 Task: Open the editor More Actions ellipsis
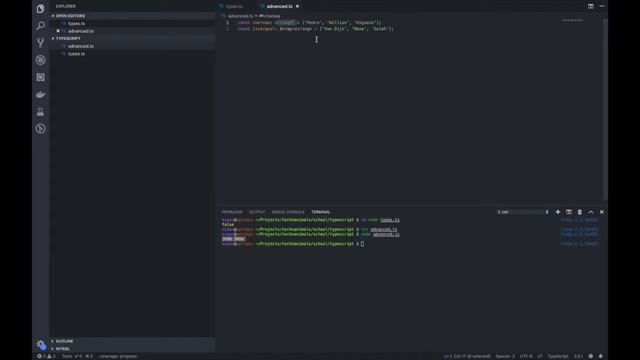click(602, 6)
